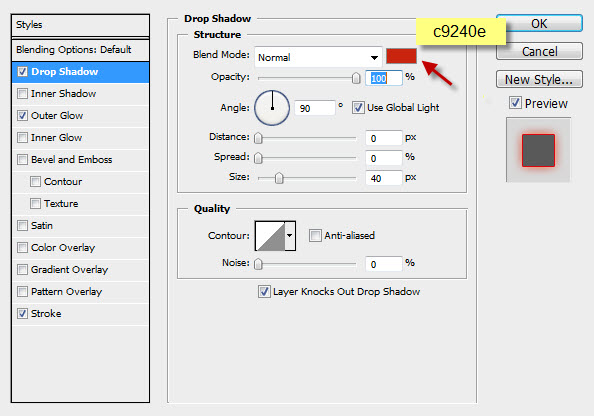The image size is (594, 416).
Task: Check the Color Overlay checkbox
Action: [22, 247]
